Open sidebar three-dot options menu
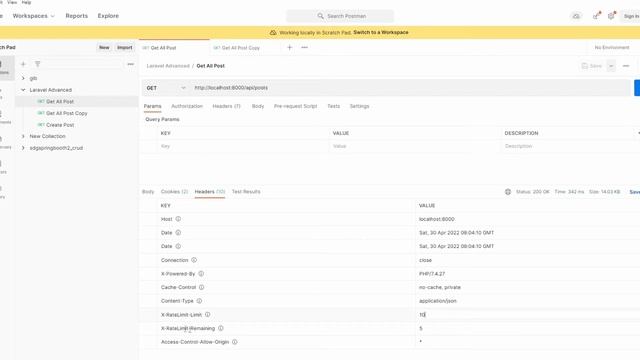The image size is (640, 360). click(x=131, y=64)
